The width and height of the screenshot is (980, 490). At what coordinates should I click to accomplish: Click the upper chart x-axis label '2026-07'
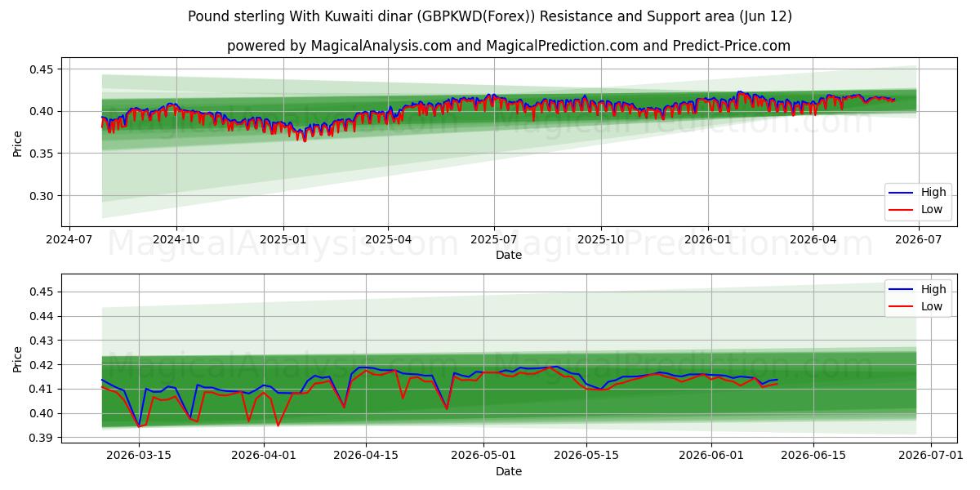pos(919,240)
